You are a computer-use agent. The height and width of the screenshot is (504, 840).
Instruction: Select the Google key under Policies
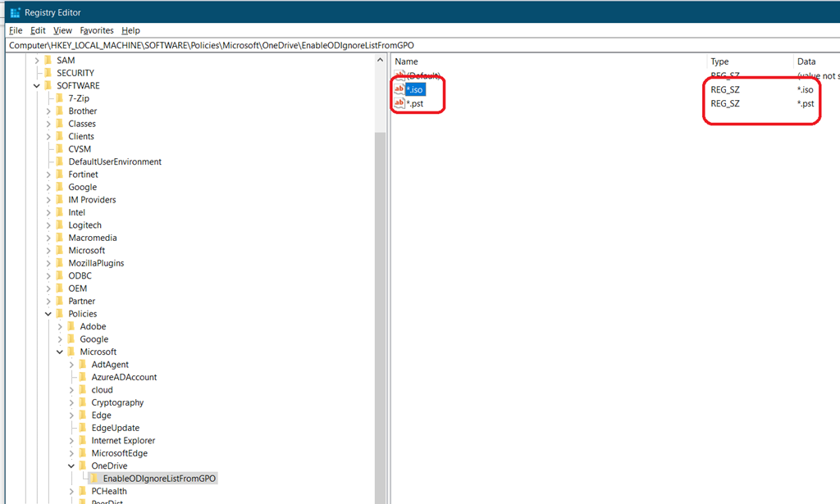[x=94, y=339]
